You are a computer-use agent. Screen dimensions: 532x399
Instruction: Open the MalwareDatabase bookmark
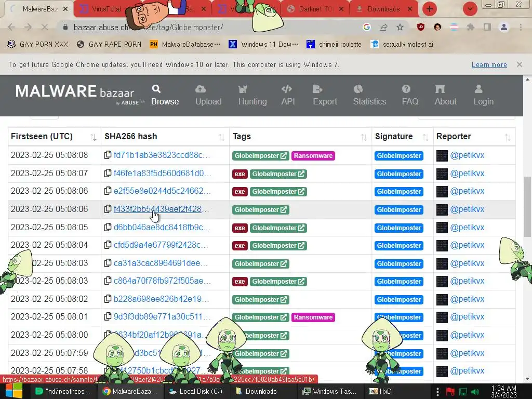point(185,44)
